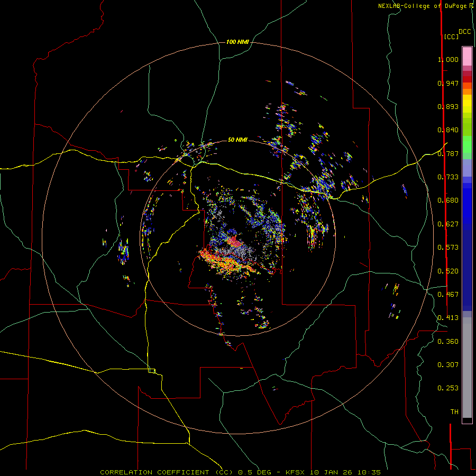Viewport: 476px width, 476px height.
Task: Click the 0.520 legend value
Action: [x=448, y=271]
